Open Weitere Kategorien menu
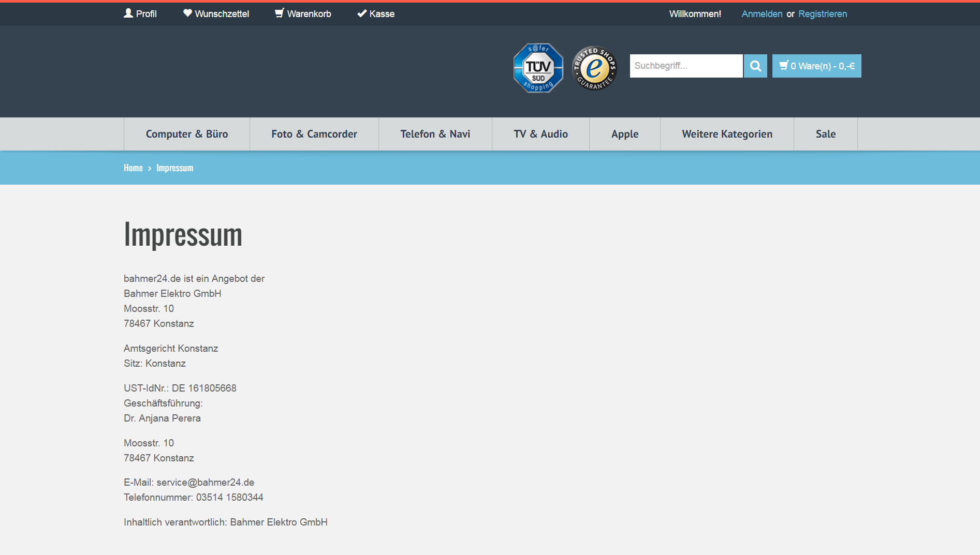The width and height of the screenshot is (980, 555). pyautogui.click(x=727, y=134)
